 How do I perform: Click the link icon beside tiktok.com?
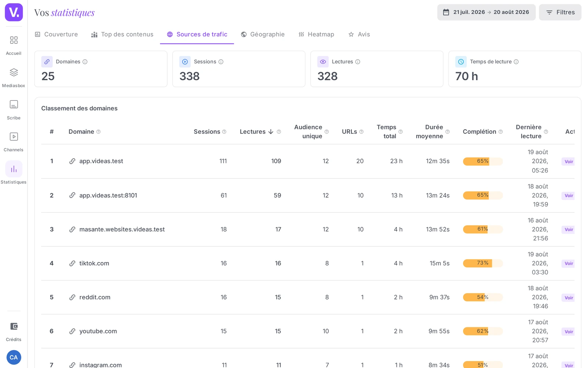tap(72, 263)
